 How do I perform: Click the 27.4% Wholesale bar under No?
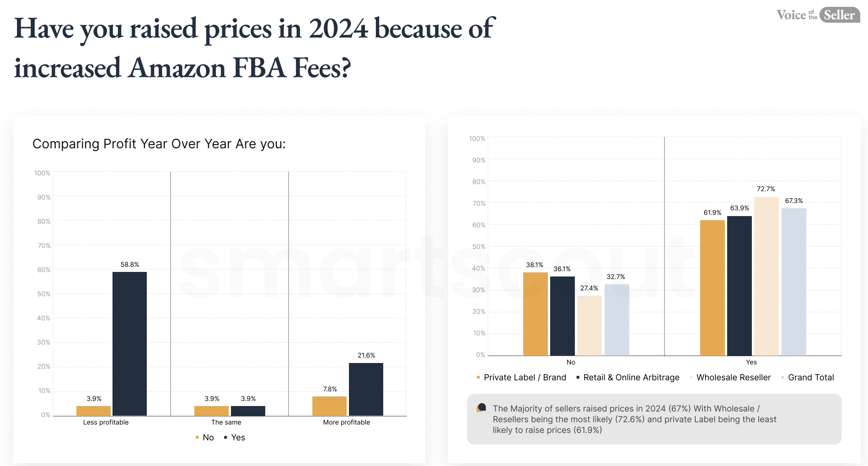point(589,325)
